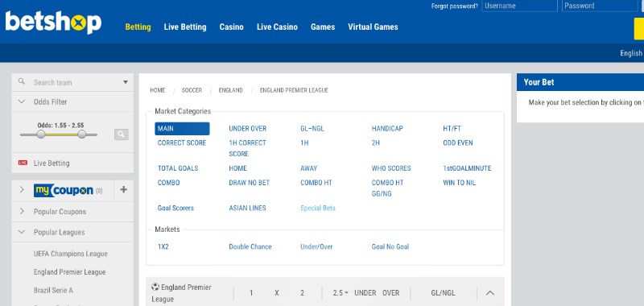Select the CORRECT SCORE category
This screenshot has width=644, height=306.
coord(182,143)
